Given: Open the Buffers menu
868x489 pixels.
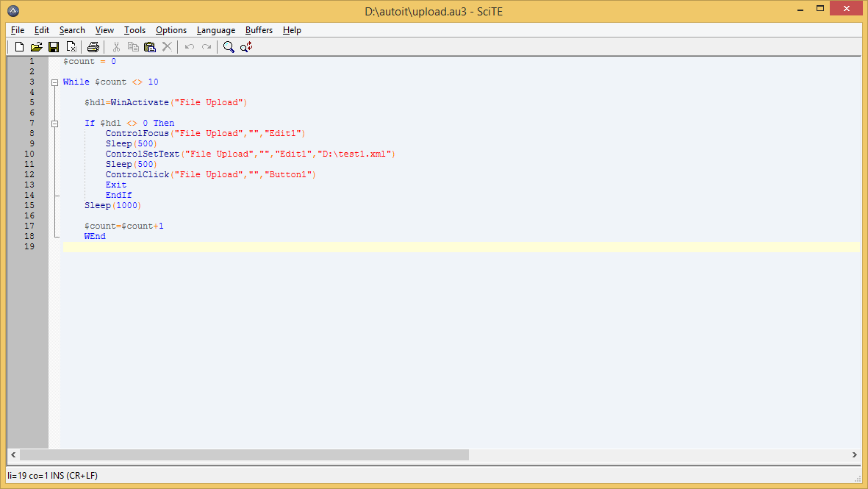Looking at the screenshot, I should [259, 30].
